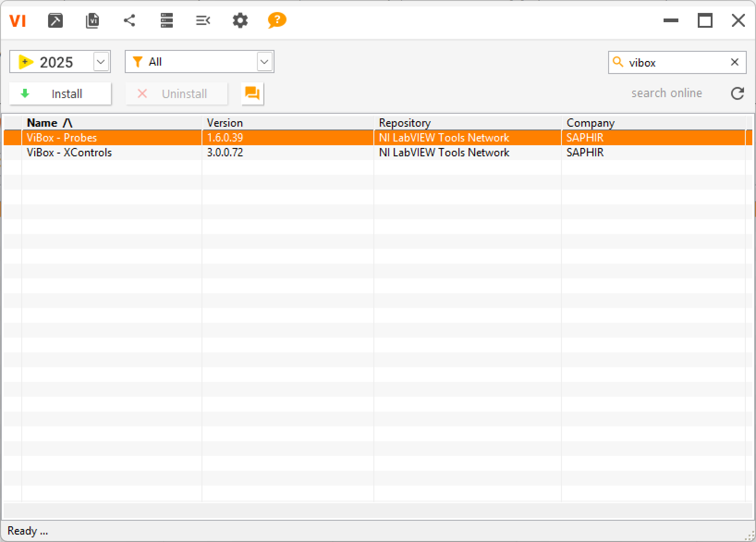Open the package builder hammer icon
Screen dimensions: 756x542
(x=55, y=20)
